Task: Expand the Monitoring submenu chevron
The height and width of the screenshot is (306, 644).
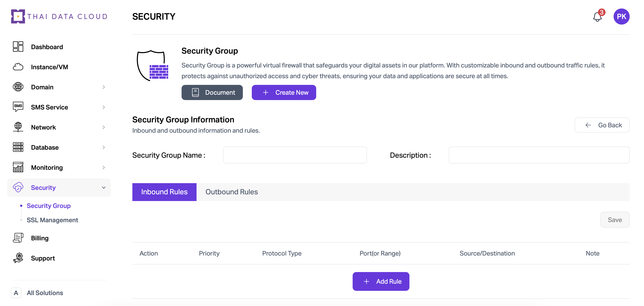Action: (104, 168)
